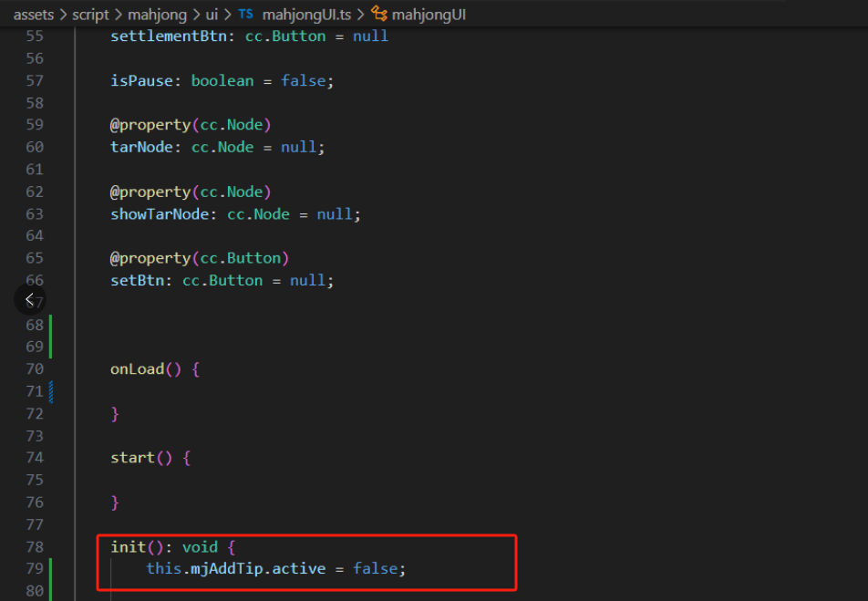Click '@property' decorator on line 65
Image resolution: width=868 pixels, height=601 pixels.
[x=150, y=259]
